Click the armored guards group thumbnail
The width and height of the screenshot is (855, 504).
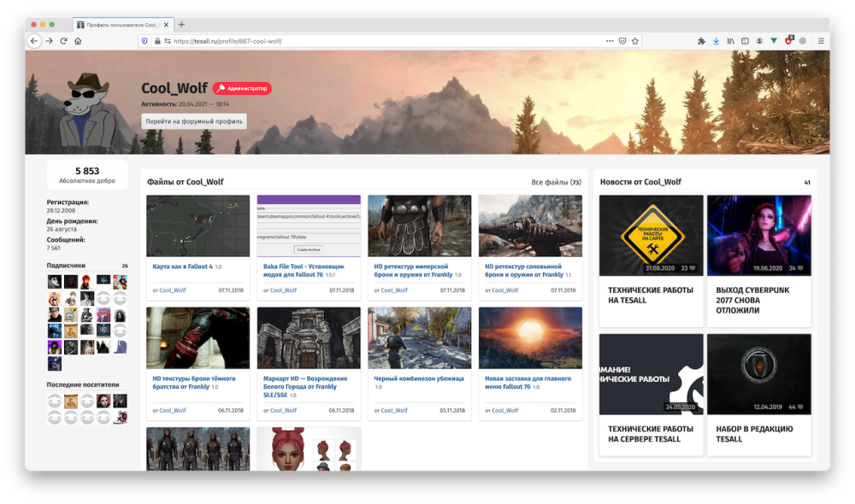198,449
